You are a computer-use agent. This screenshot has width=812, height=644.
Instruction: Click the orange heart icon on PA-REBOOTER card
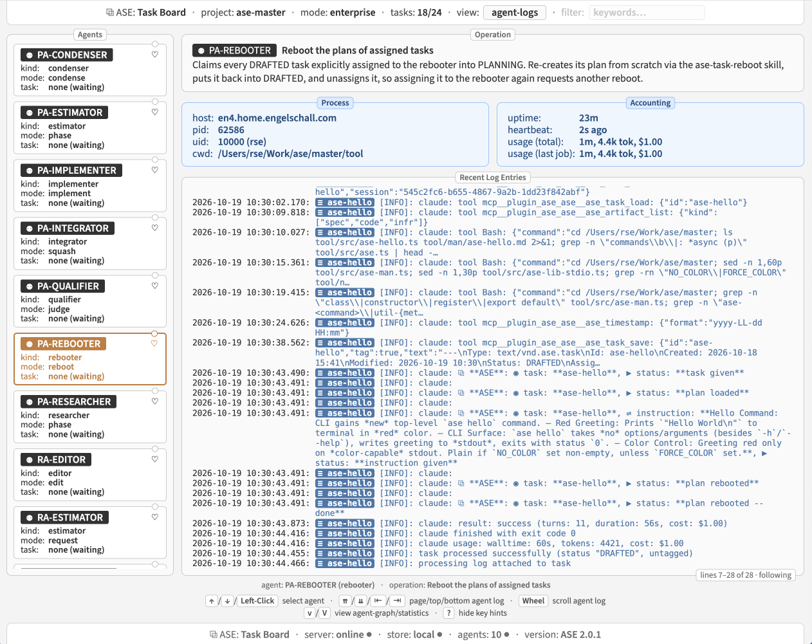click(154, 344)
